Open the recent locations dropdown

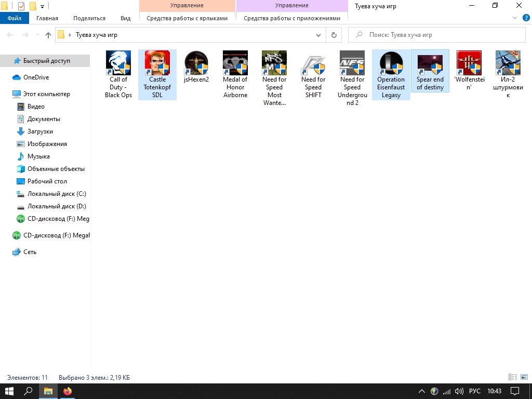pyautogui.click(x=37, y=35)
